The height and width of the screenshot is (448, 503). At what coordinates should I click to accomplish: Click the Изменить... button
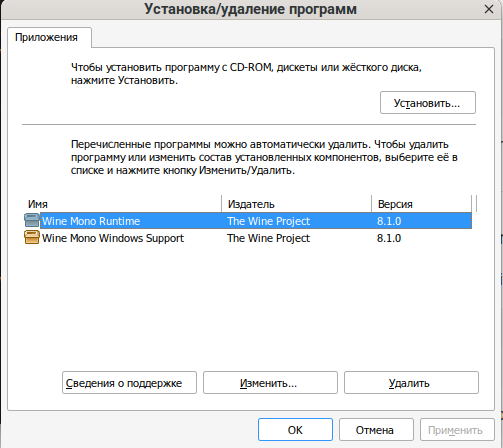(270, 383)
